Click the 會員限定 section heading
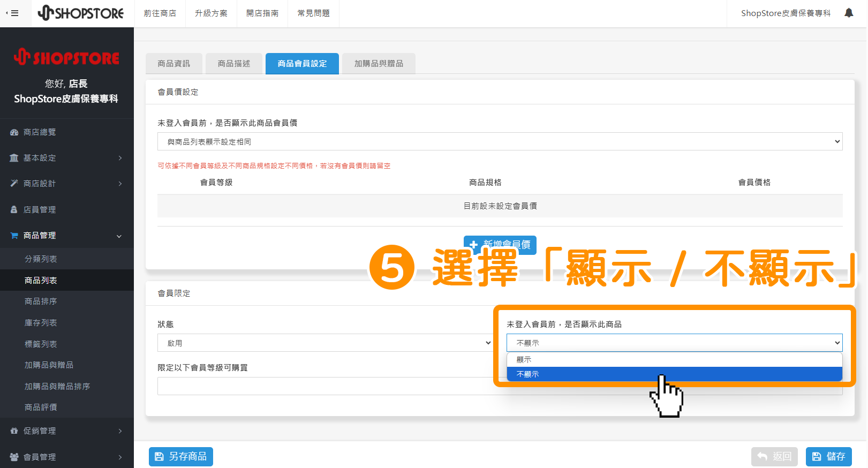The width and height of the screenshot is (868, 468). [174, 293]
